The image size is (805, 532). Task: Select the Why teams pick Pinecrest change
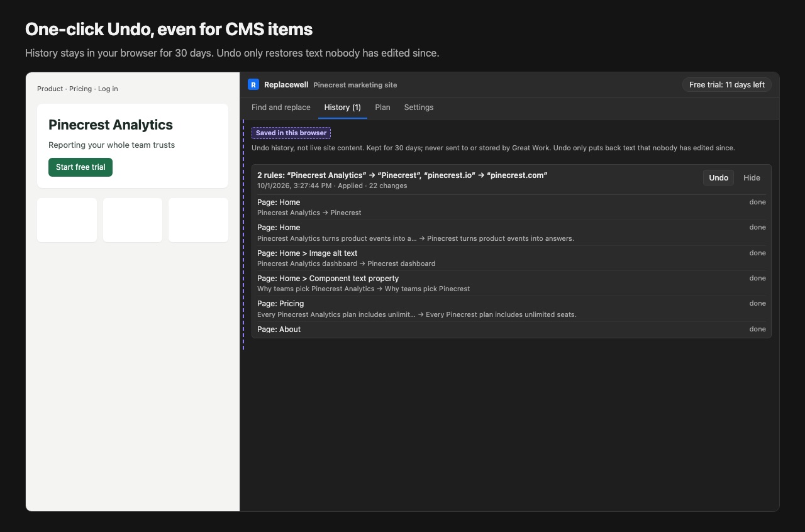click(364, 289)
